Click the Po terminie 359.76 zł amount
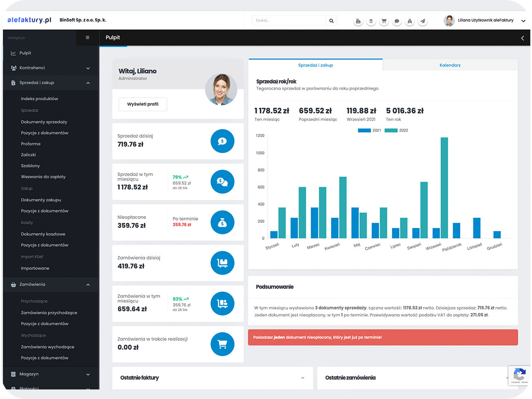The height and width of the screenshot is (399, 532). [x=182, y=225]
